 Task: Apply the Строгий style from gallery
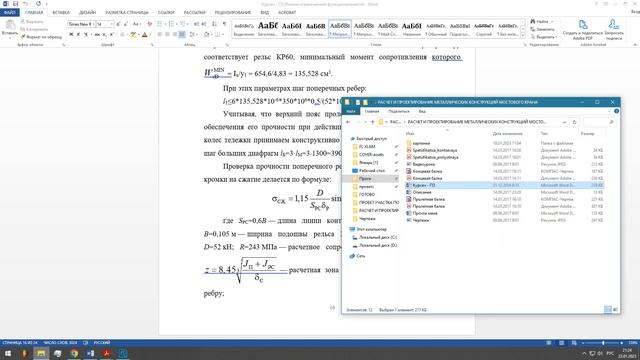(x=484, y=29)
